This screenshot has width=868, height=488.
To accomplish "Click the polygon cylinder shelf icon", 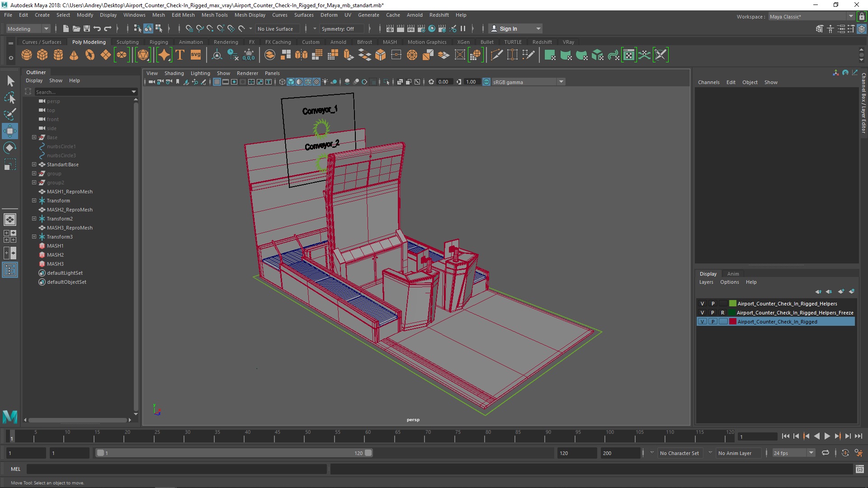I will tap(58, 55).
